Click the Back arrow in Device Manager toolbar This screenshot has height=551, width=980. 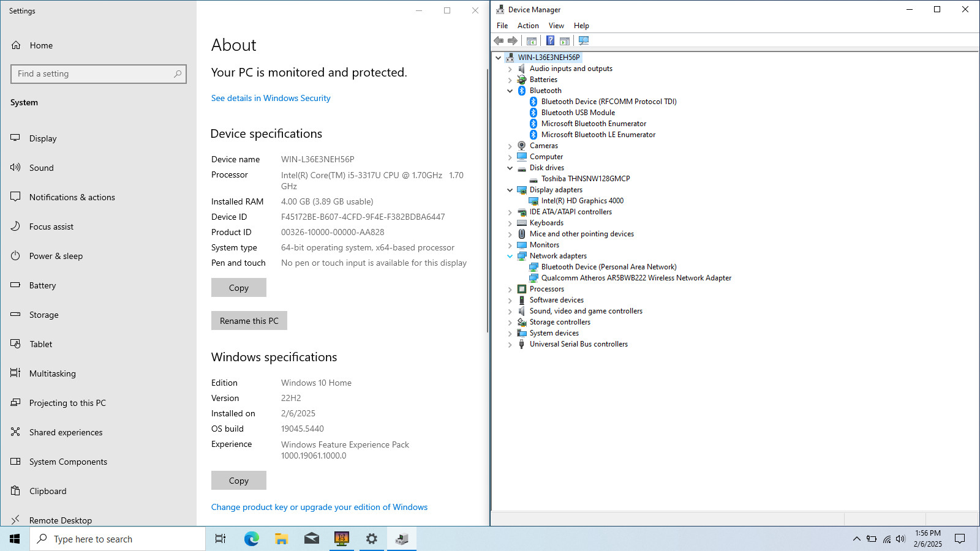(499, 41)
